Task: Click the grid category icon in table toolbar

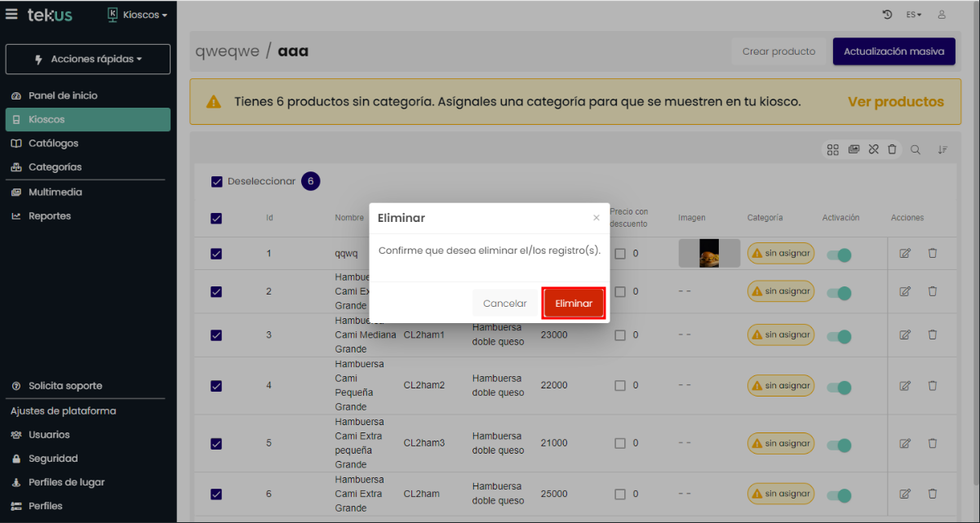Action: click(832, 149)
